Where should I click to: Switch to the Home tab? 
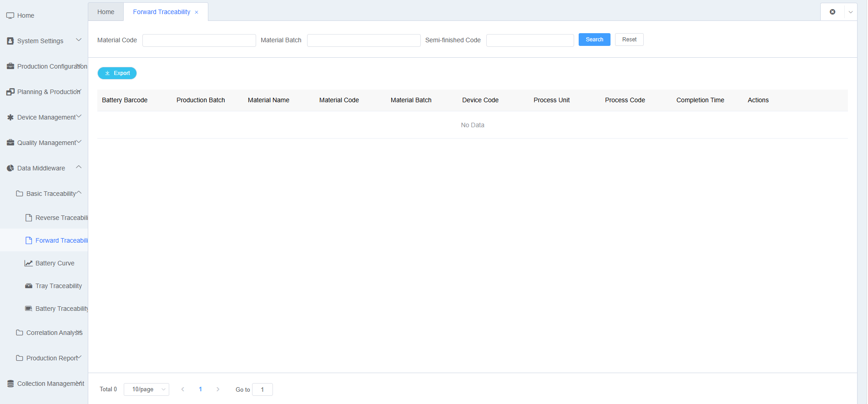point(106,12)
